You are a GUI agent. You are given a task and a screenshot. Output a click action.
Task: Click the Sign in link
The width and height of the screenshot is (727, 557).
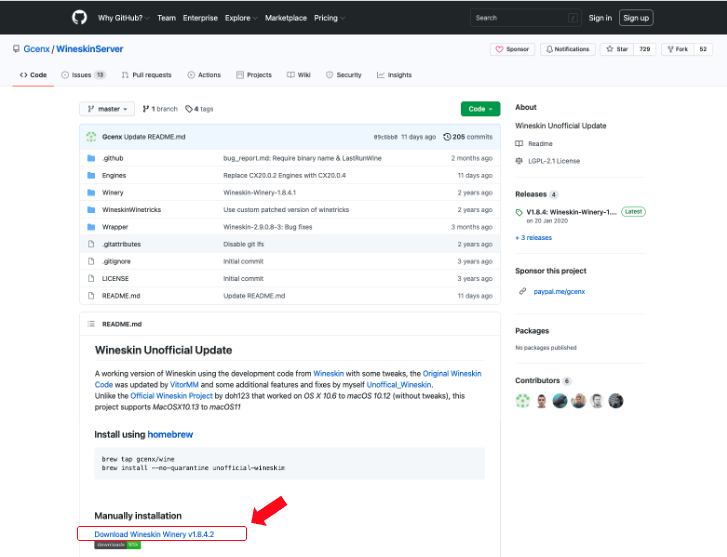pyautogui.click(x=600, y=18)
